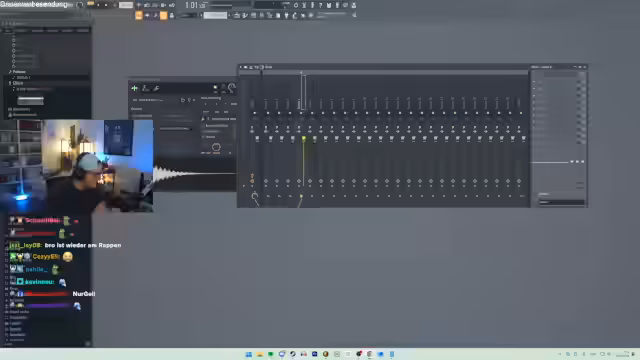Screen dimensions: 640x360
Task: Toggle the last mixer track's mute switch
Action: [524, 139]
